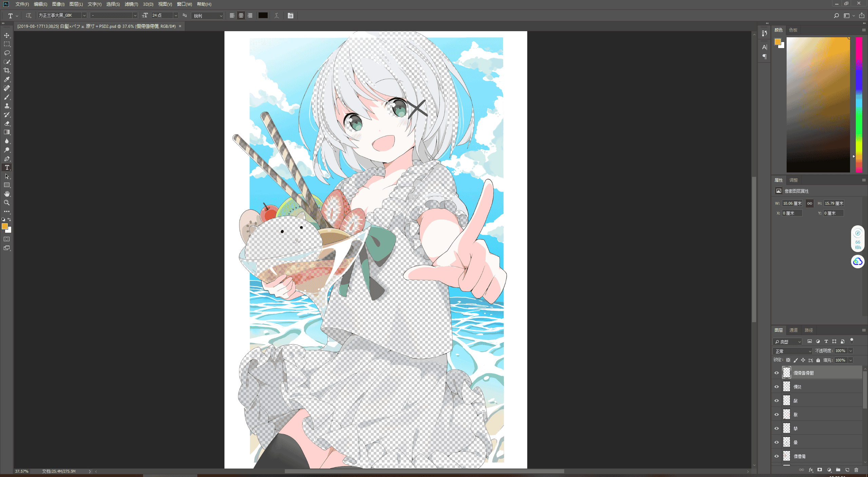Screen dimensions: 868x477
Task: Toggle visibility of the second layer
Action: (x=776, y=387)
